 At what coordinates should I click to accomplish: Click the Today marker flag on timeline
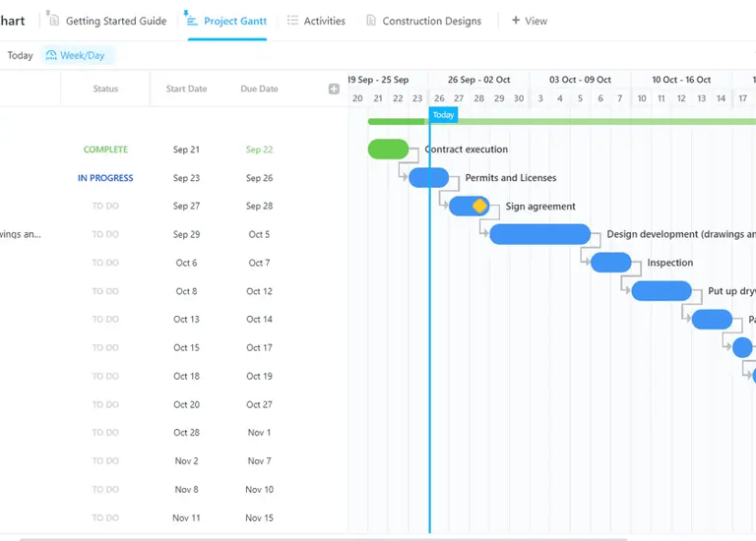(x=444, y=115)
